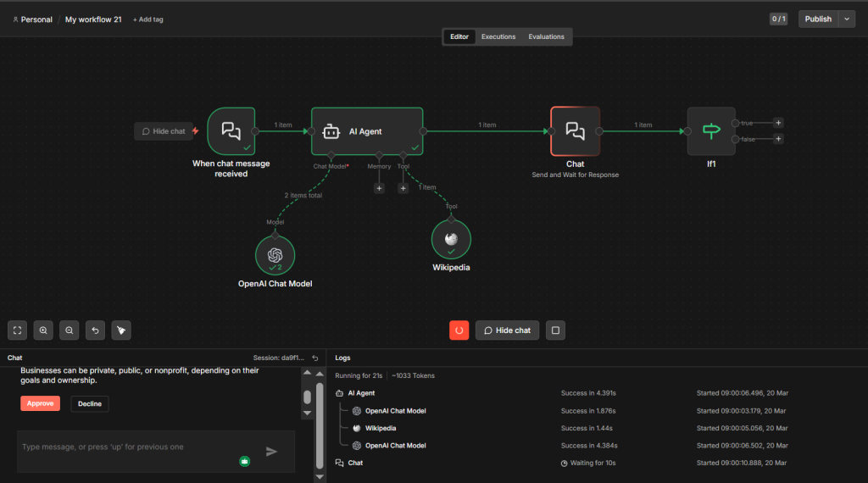This screenshot has width=868, height=483.
Task: Click the fit-to-view icon in canvas toolbar
Action: click(17, 330)
